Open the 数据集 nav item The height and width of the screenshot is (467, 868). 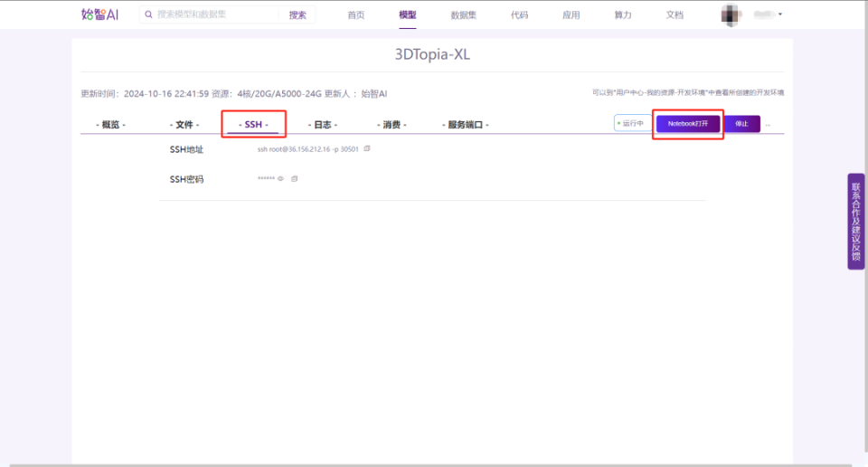click(463, 15)
